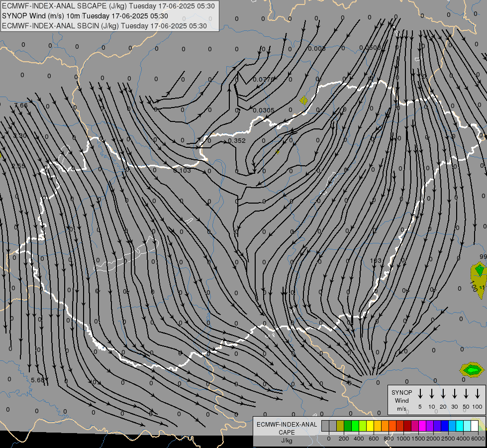Click the 'SYNOP' word in the wind legend
Screen dimensions: 487x448
401,392
